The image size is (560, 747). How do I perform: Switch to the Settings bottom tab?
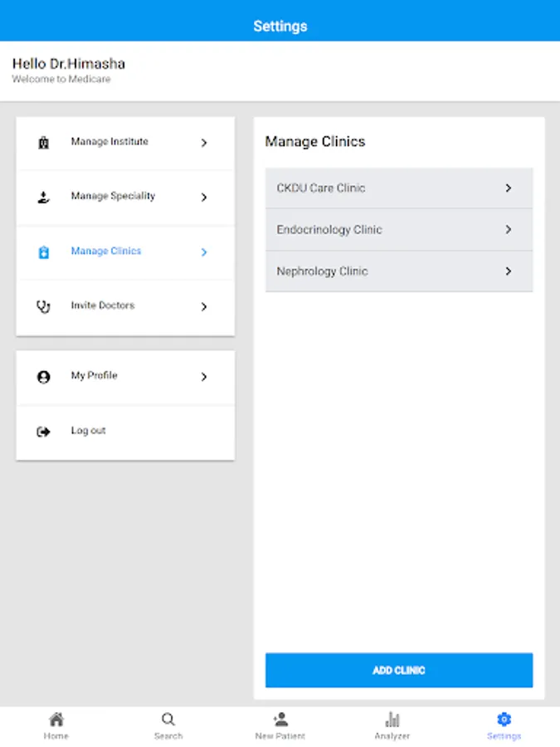[504, 725]
